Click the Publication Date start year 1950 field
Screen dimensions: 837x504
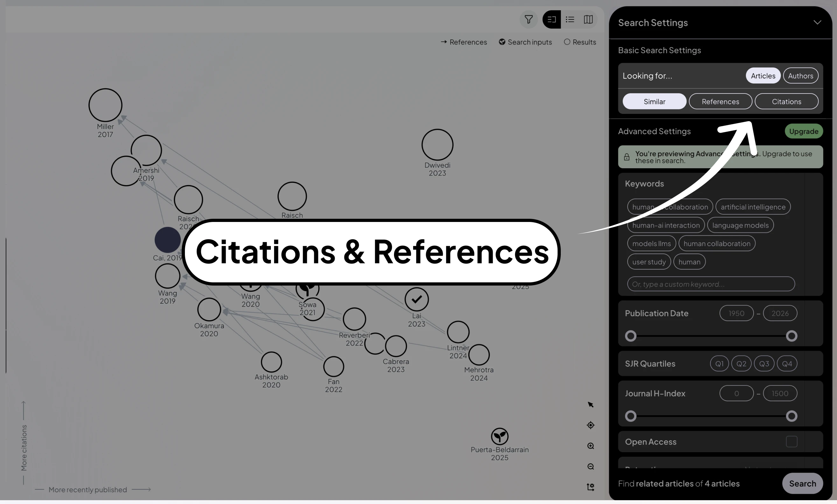coord(736,313)
